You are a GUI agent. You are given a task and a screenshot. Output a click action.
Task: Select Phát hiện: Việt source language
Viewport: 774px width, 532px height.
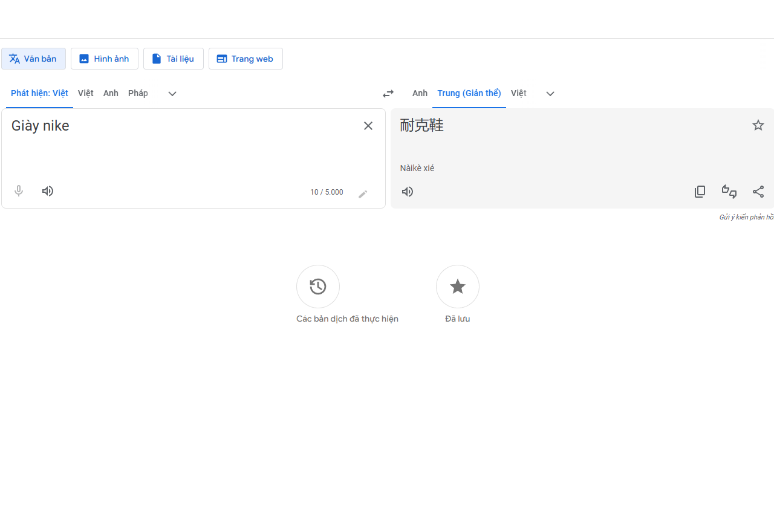pyautogui.click(x=39, y=93)
